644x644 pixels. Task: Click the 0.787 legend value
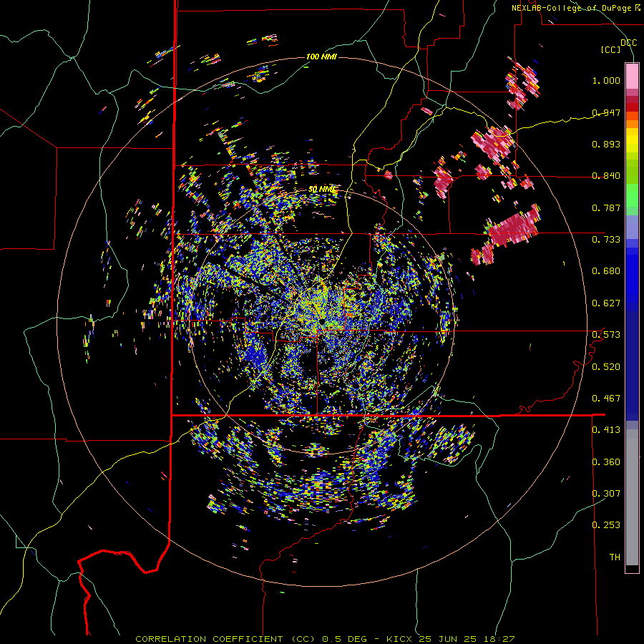click(606, 208)
